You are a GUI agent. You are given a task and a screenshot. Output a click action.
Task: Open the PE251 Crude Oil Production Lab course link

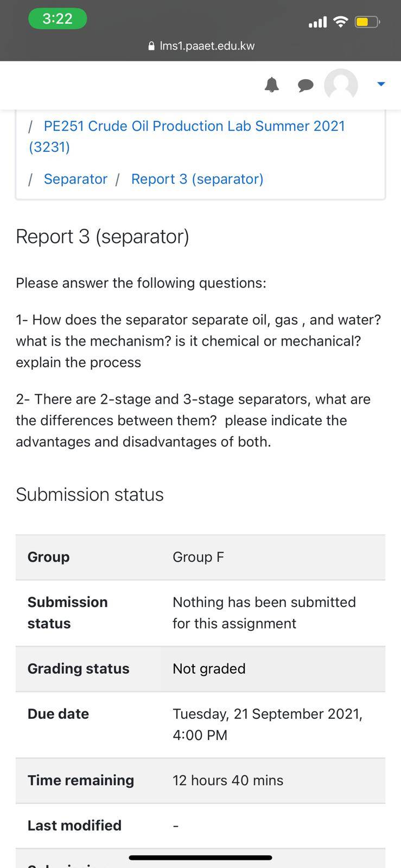(187, 136)
